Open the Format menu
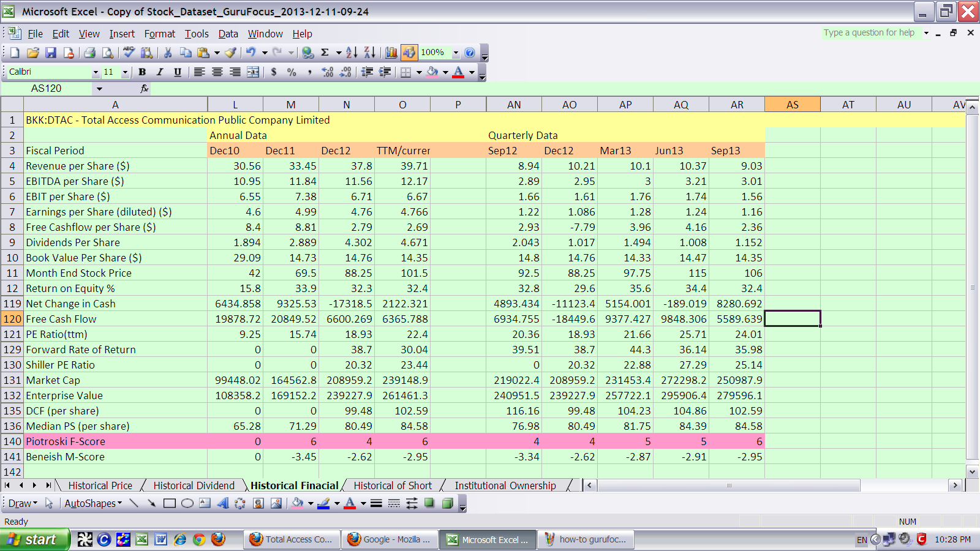Image resolution: width=980 pixels, height=551 pixels. tap(160, 34)
